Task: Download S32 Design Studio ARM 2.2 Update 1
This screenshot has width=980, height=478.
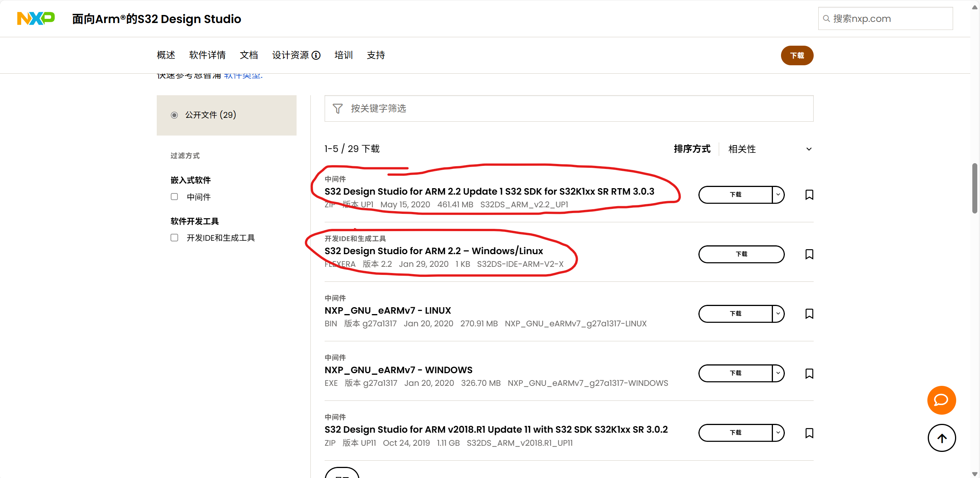Action: (x=735, y=195)
